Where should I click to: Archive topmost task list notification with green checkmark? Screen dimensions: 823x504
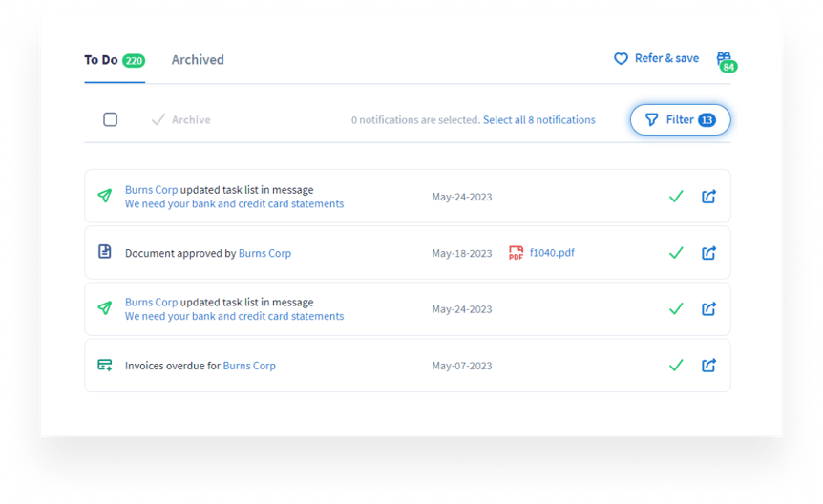tap(676, 197)
